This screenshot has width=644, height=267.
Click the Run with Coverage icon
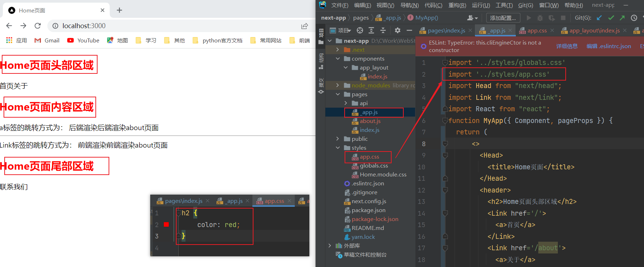pos(551,18)
